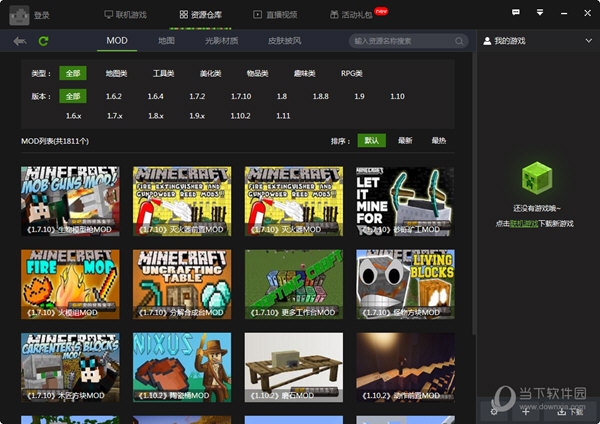This screenshot has height=424, width=600.
Task: Filter by version 1.9.x
Action: 197,116
